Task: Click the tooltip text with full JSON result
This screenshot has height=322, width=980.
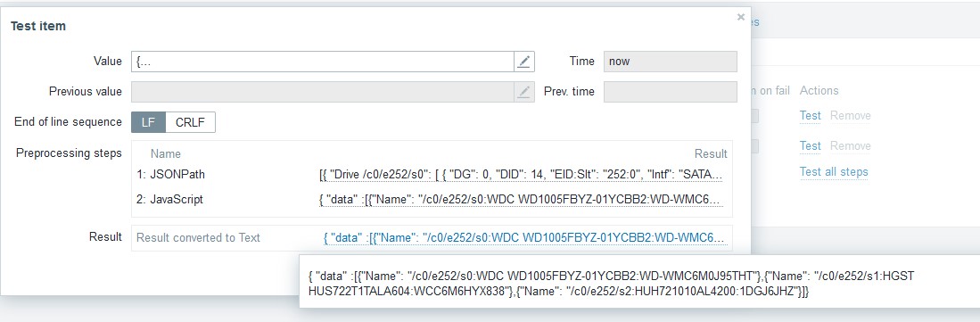Action: (612, 284)
